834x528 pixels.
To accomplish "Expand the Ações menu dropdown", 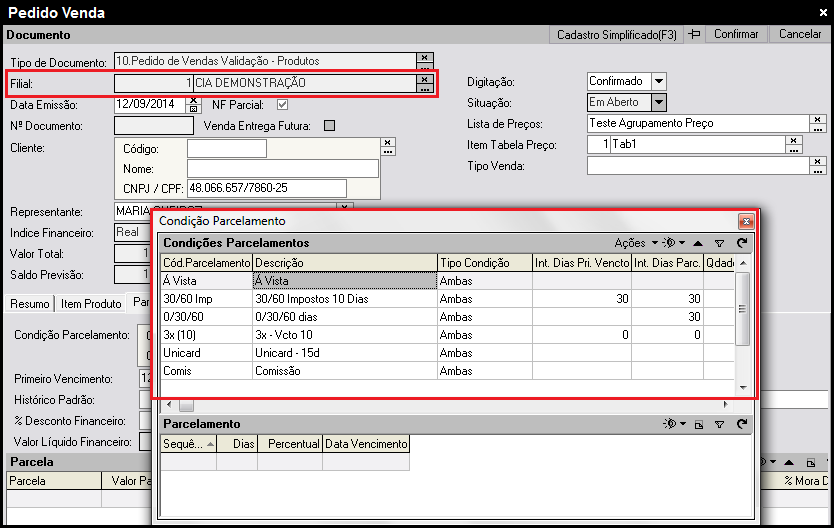I will point(636,243).
